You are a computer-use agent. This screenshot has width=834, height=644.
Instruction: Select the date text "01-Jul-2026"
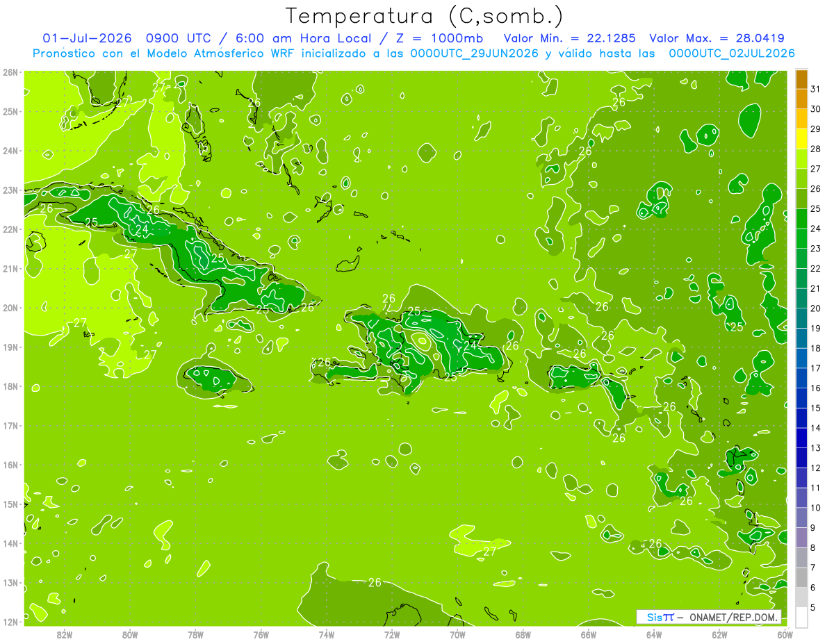click(88, 38)
